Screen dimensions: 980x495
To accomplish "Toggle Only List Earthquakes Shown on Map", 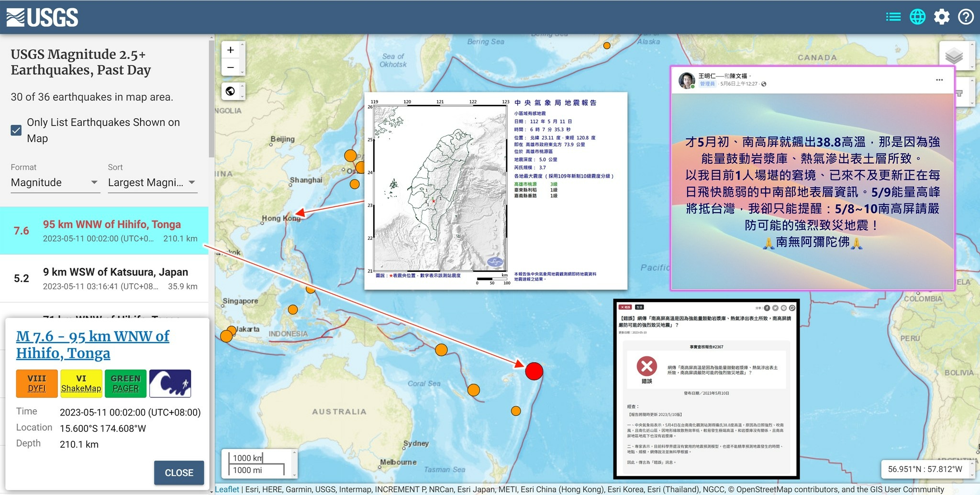I will click(16, 130).
